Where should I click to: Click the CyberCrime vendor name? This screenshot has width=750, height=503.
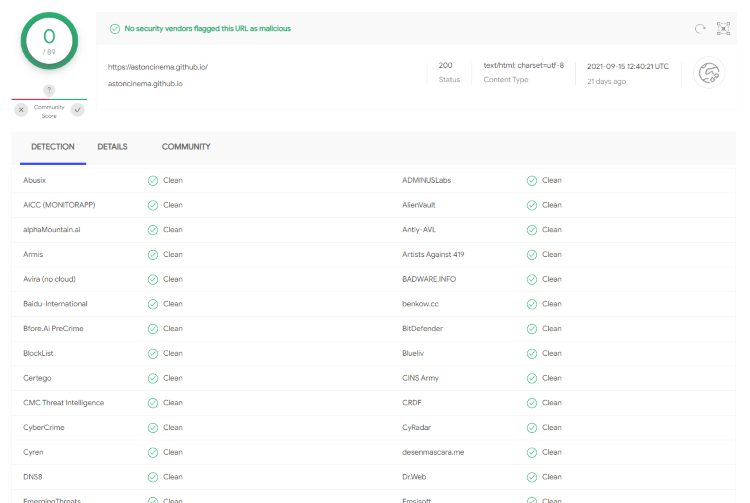[44, 427]
